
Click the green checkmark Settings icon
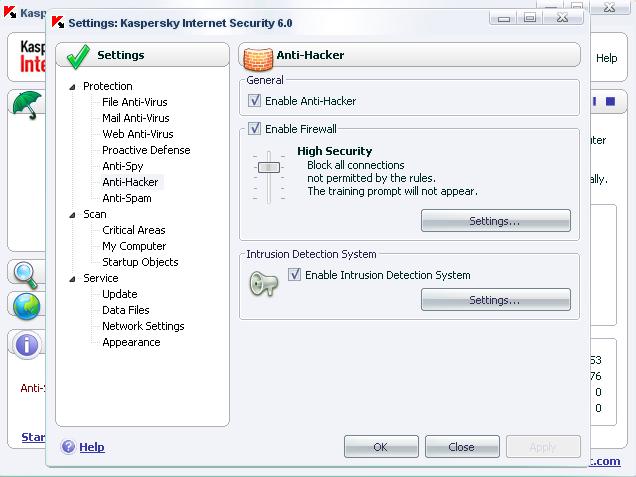click(78, 57)
